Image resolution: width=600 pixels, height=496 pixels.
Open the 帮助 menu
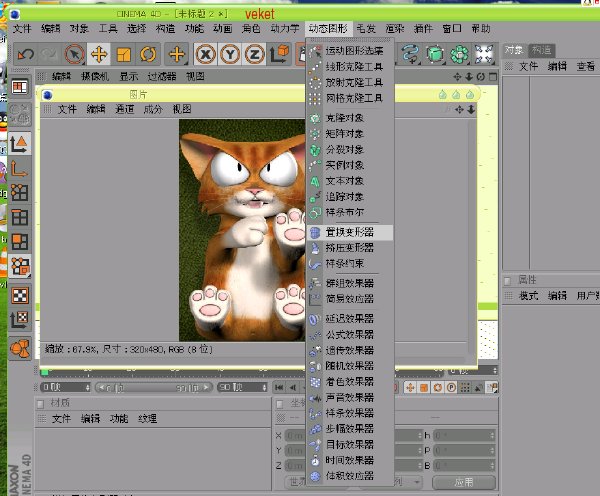[x=481, y=29]
